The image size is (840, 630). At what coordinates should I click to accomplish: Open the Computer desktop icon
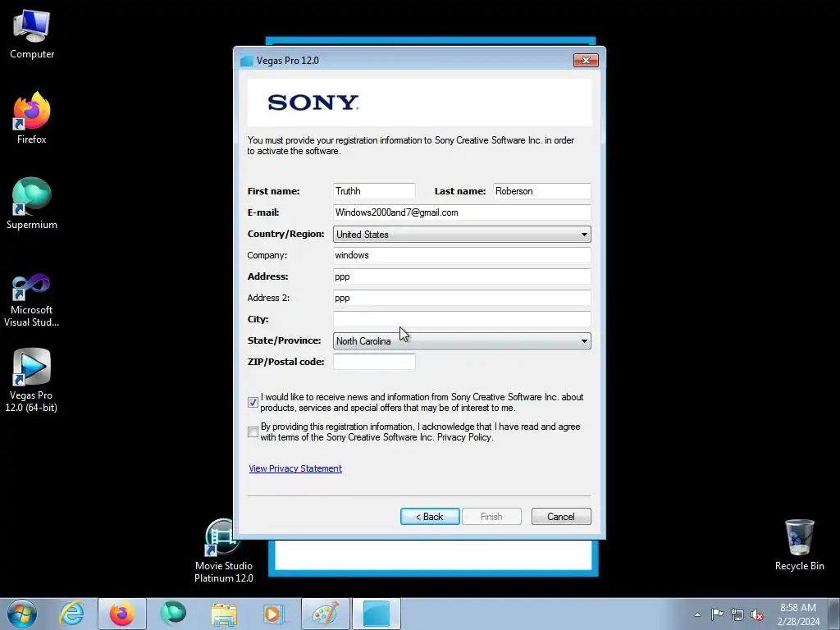pyautogui.click(x=32, y=34)
